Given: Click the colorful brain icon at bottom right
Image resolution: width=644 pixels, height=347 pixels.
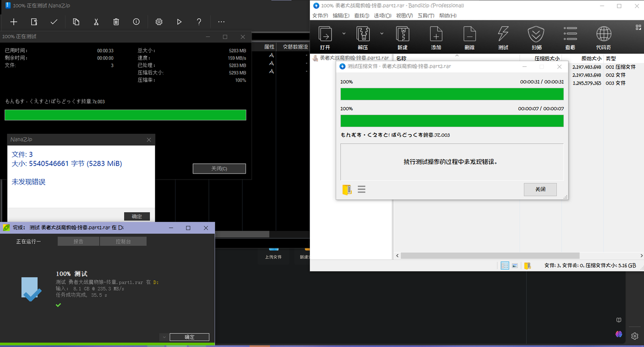Looking at the screenshot, I should point(619,334).
